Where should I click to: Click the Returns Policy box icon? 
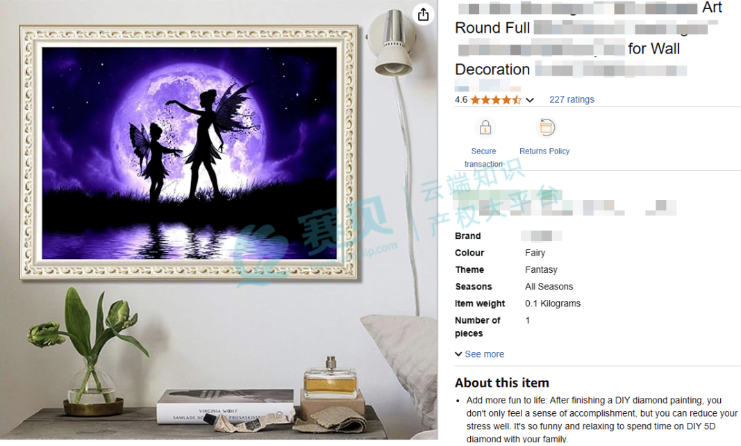[546, 127]
